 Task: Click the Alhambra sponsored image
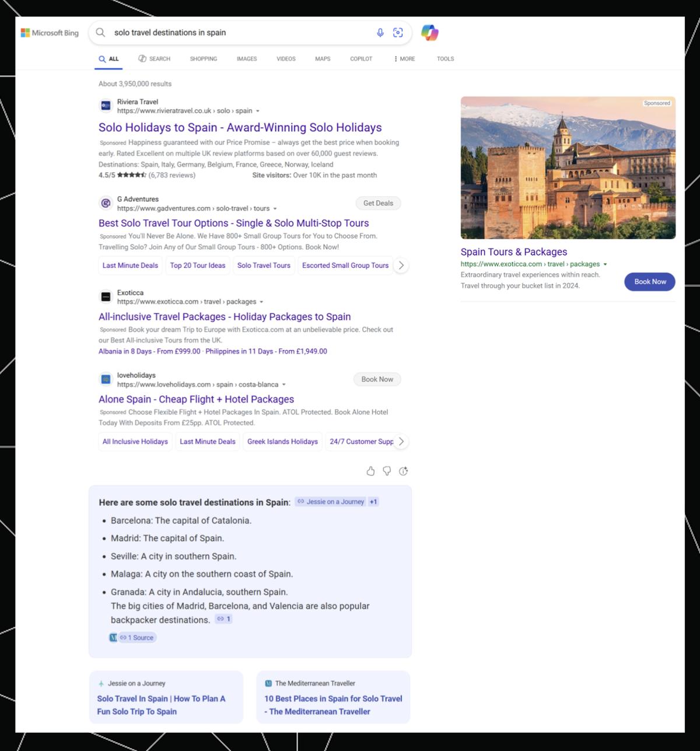(568, 168)
